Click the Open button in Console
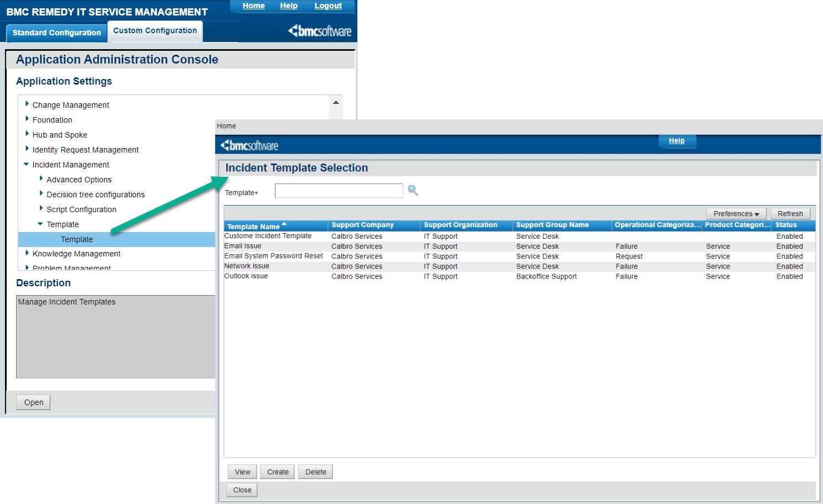Screen dimensions: 823x504 click(x=33, y=402)
